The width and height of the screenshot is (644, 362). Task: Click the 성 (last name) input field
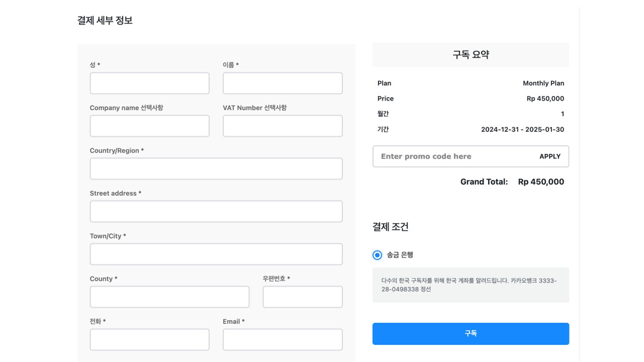tap(149, 83)
